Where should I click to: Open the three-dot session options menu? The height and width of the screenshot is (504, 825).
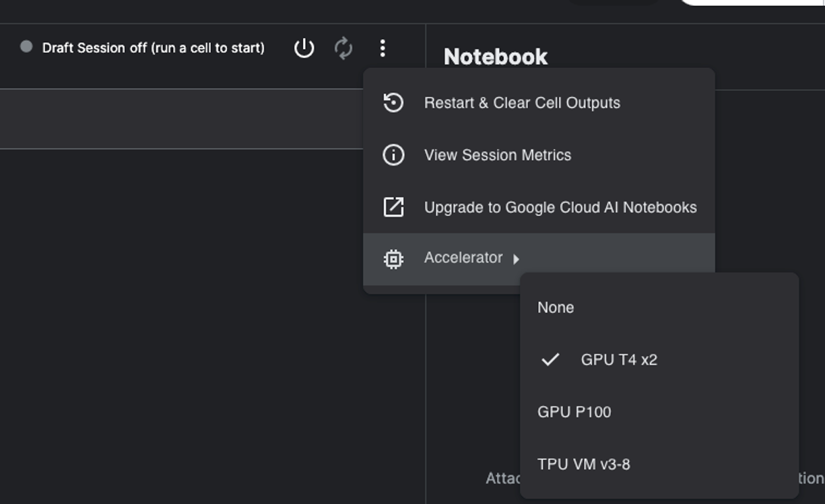pyautogui.click(x=383, y=48)
